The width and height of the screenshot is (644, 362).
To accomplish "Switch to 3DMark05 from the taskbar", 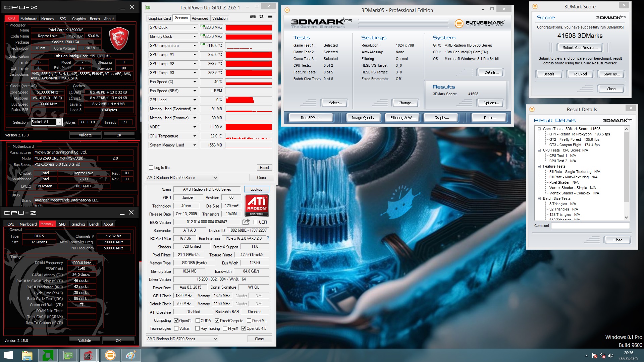I will click(x=110, y=355).
